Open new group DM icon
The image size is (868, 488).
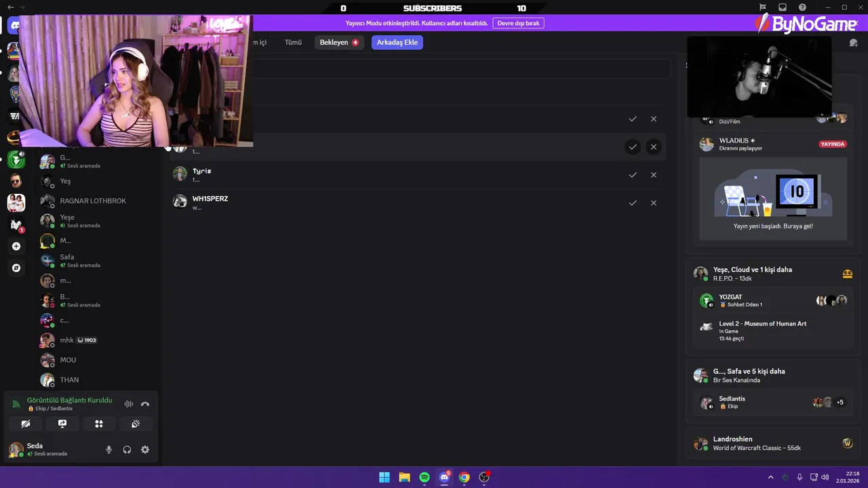(x=853, y=42)
